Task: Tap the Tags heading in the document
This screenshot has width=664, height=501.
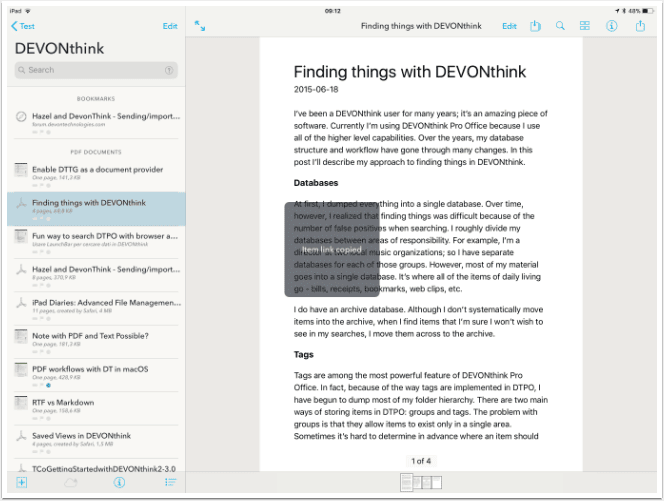Action: pos(304,354)
